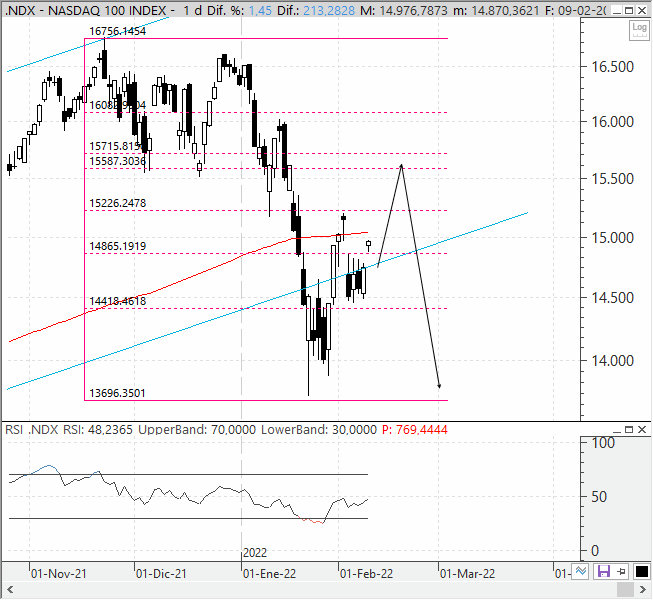
Task: Click the RSI axis label 50
Action: point(599,497)
